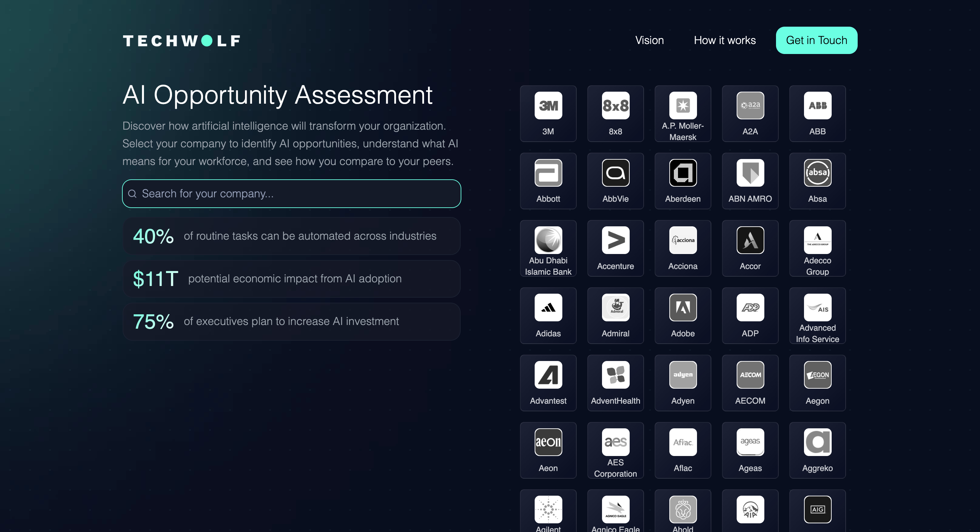This screenshot has height=532, width=980.
Task: Click the Aflac logo tile
Action: pyautogui.click(x=683, y=450)
